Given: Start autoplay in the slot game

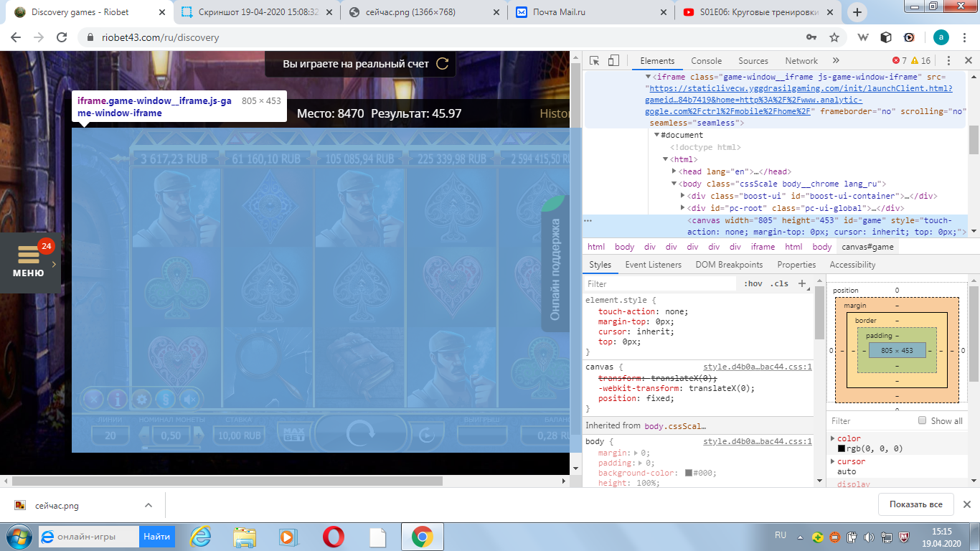Looking at the screenshot, I should click(426, 434).
